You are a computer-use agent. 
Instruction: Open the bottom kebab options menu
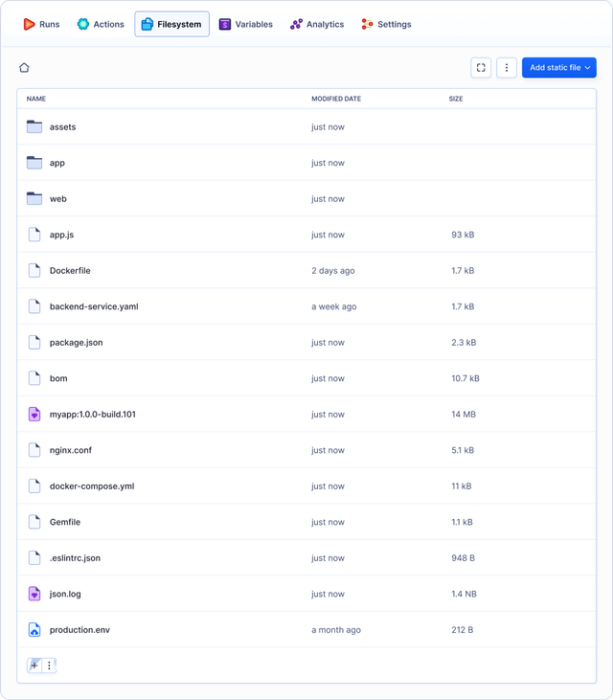49,666
